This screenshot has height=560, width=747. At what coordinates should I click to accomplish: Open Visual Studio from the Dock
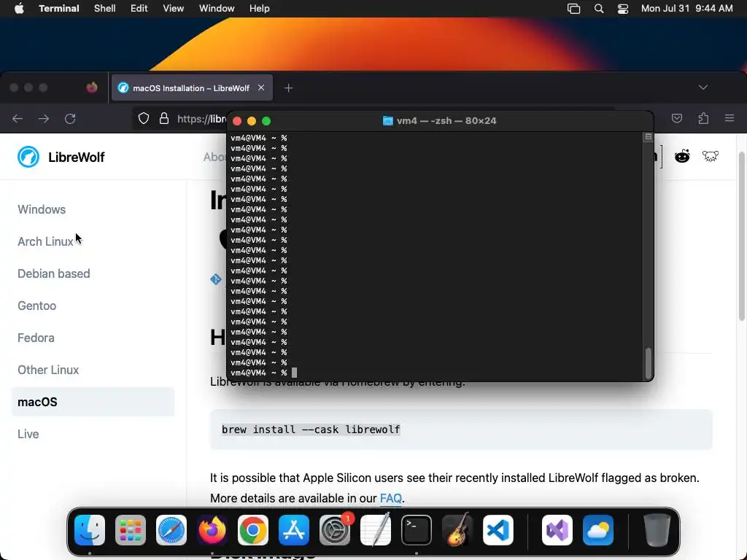coord(557,529)
